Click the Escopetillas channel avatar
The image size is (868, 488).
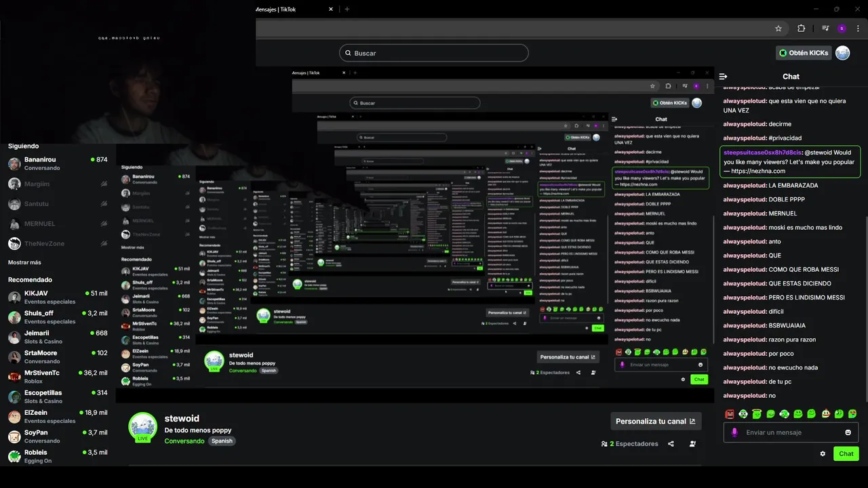point(14,396)
